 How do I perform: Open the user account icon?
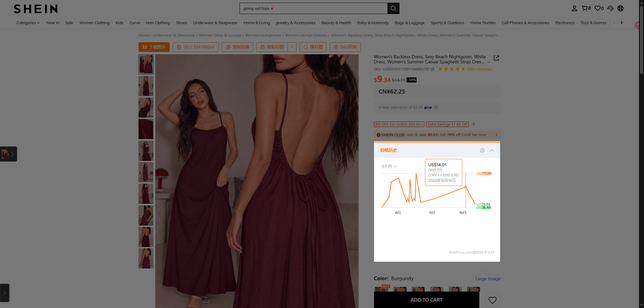tap(574, 8)
